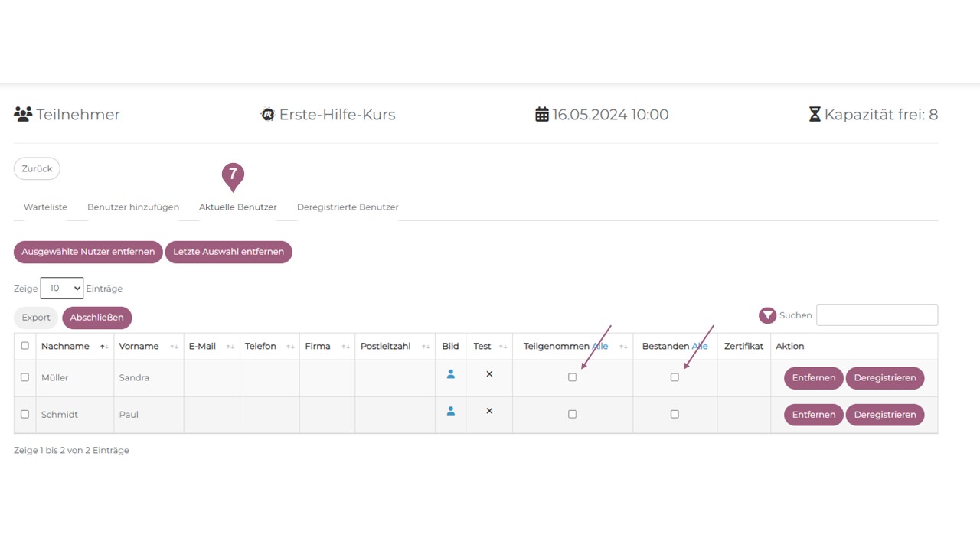Open the Deregistrierte Benutzer tab
The height and width of the screenshot is (551, 980).
click(x=348, y=207)
